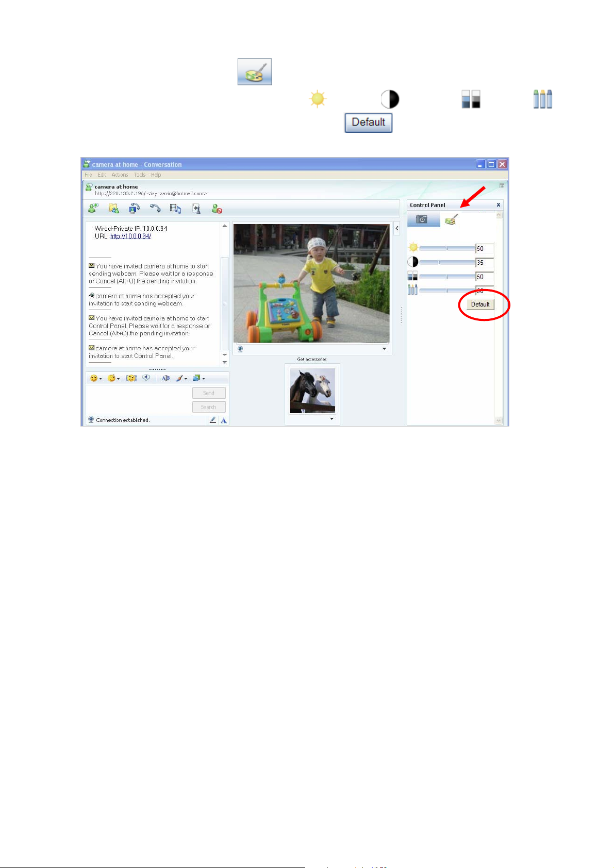Image resolution: width=614 pixels, height=868 pixels.
Task: Click the brightness slider track
Action: click(x=447, y=248)
